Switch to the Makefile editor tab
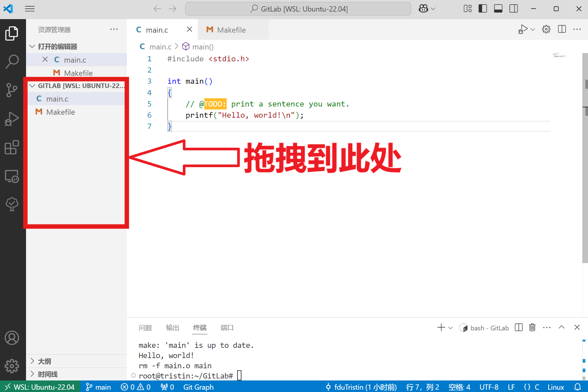 tap(231, 30)
